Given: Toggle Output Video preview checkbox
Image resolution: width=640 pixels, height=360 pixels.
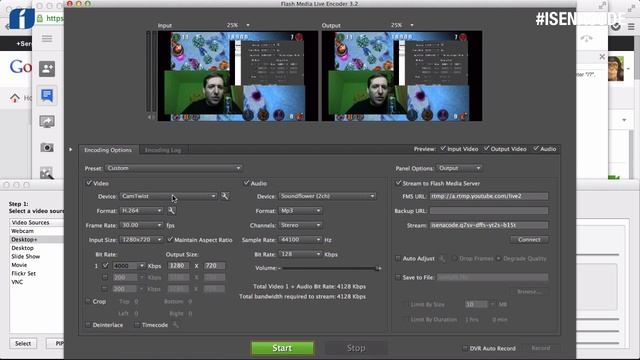Looking at the screenshot, I should (486, 149).
